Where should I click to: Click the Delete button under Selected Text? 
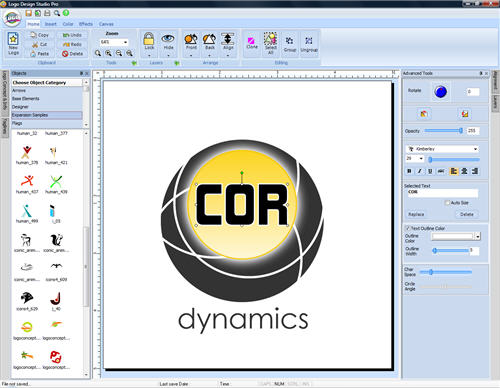point(467,214)
